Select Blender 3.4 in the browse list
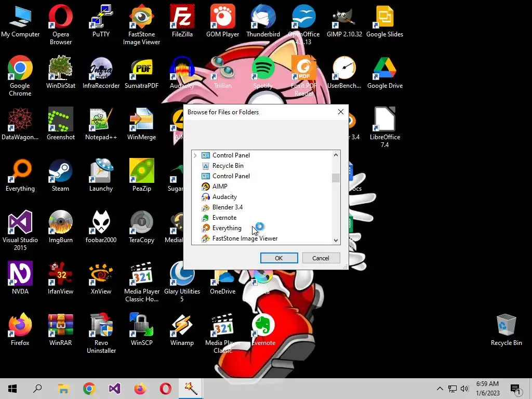Screen dimensions: 532x399 [x=228, y=207]
